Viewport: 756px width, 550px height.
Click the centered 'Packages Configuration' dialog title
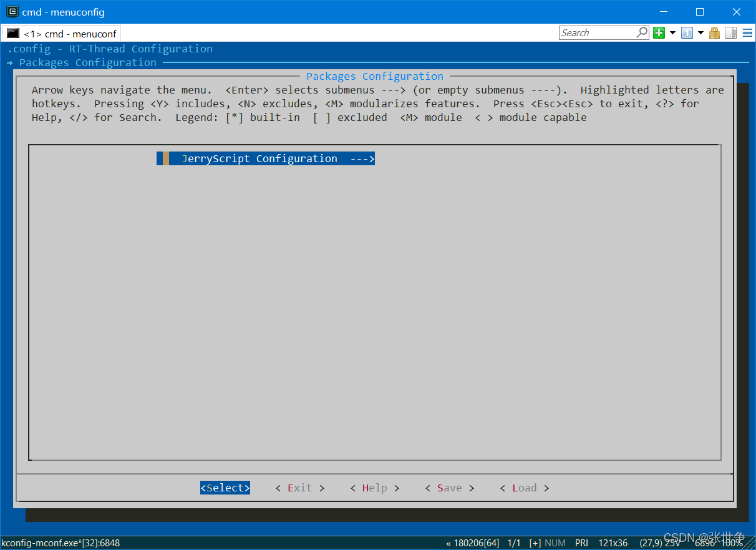point(375,77)
